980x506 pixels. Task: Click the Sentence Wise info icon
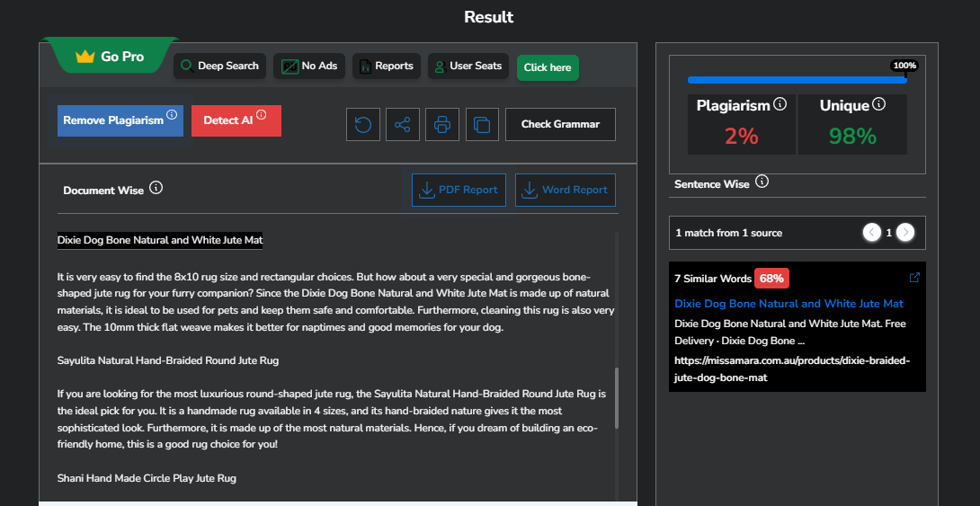(762, 182)
